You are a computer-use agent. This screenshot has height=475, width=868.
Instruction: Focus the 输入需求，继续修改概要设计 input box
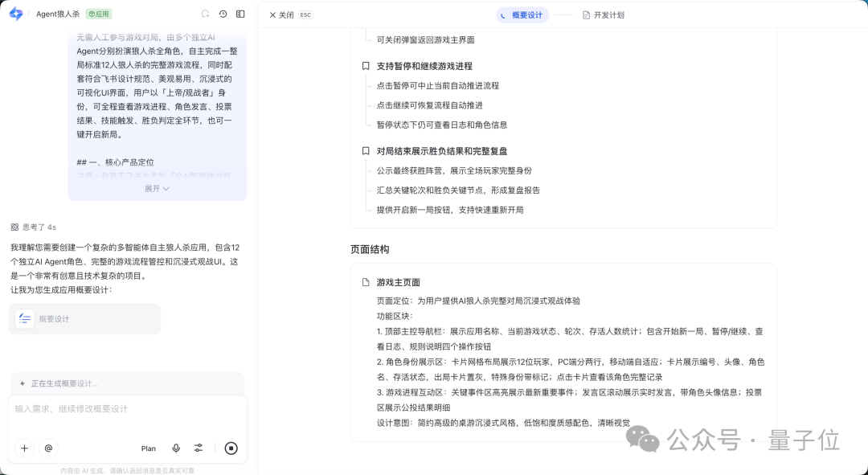[x=127, y=408]
